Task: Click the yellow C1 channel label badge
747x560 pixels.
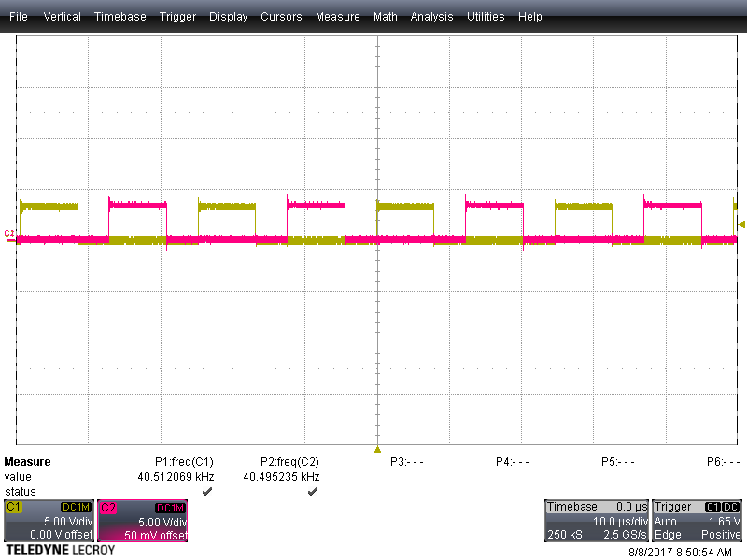Action: click(x=13, y=507)
